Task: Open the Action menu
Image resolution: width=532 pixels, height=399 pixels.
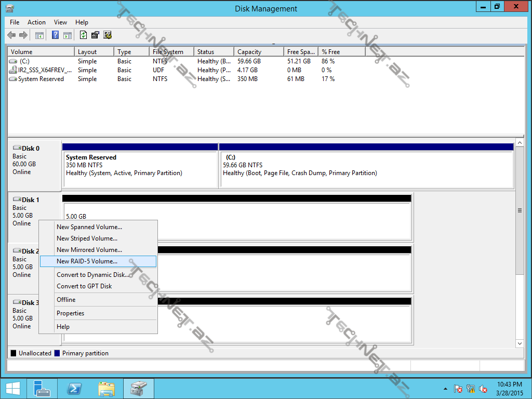Action: pos(36,22)
